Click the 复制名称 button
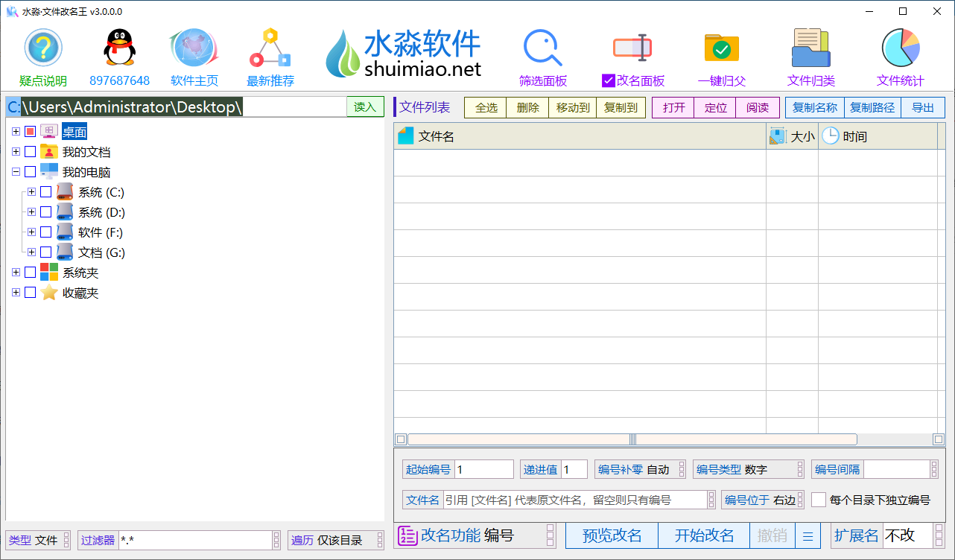 click(x=814, y=107)
